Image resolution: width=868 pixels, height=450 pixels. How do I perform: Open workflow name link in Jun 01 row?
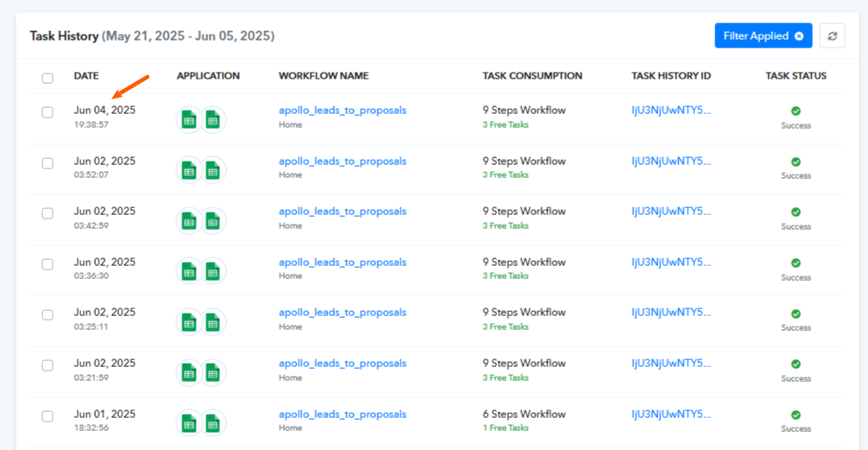[343, 414]
